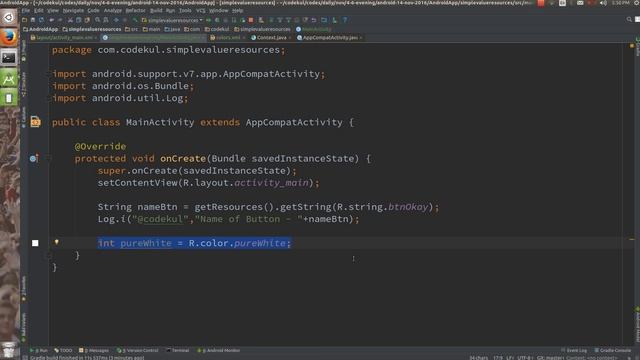This screenshot has height=360, width=640.
Task: Expand the simplevalueresources run configuration dropdown
Action: click(172, 20)
